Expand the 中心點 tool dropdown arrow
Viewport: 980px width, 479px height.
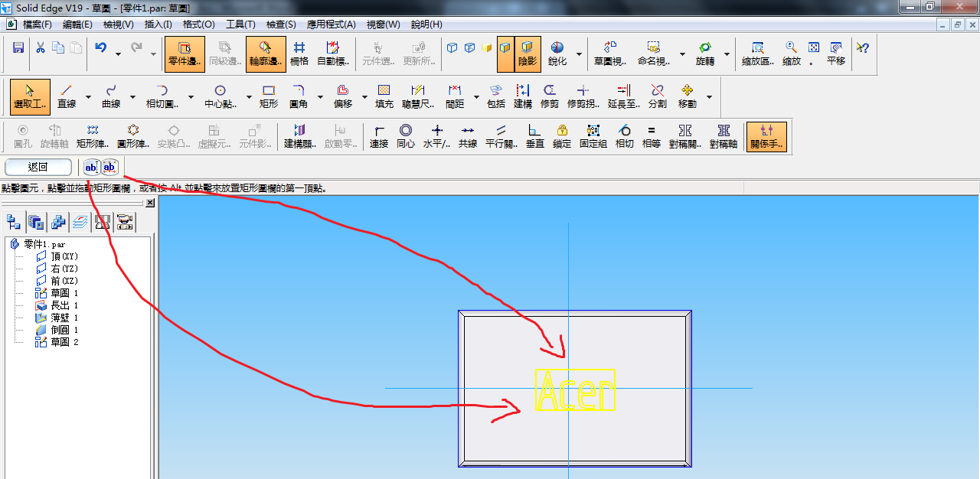point(247,97)
